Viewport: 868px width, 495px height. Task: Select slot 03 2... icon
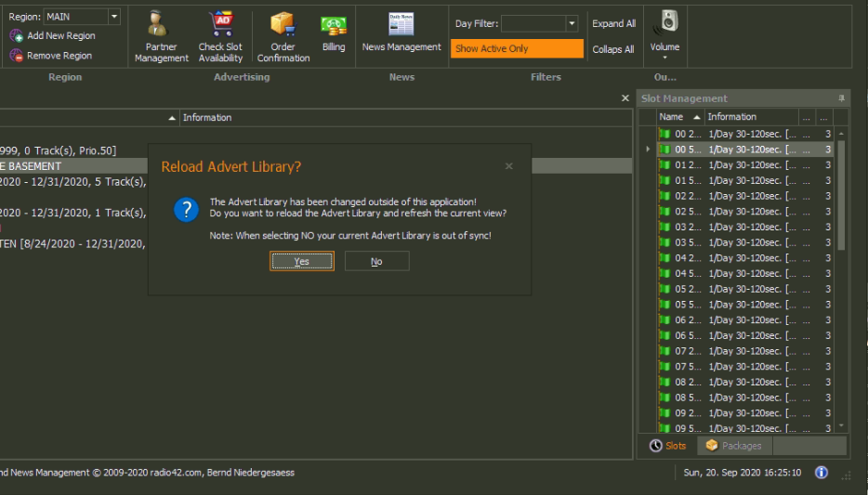pos(664,227)
